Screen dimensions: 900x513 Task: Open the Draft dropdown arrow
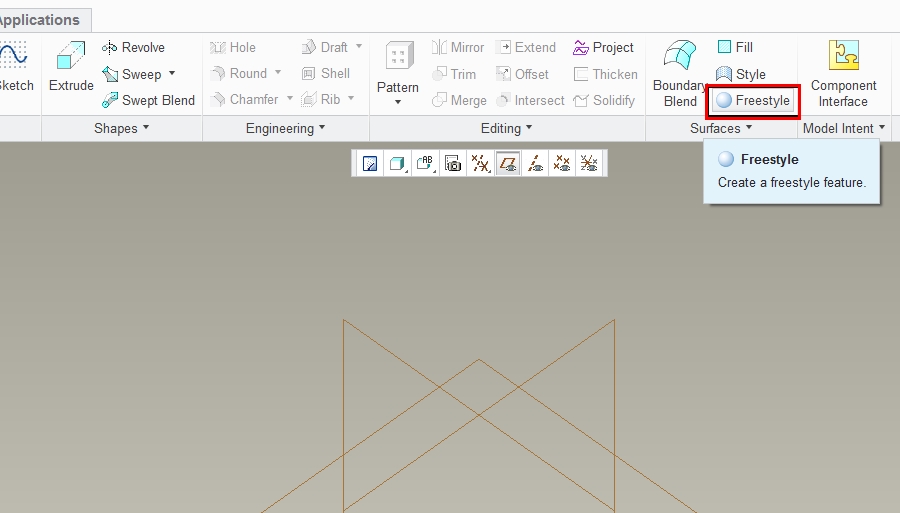359,46
